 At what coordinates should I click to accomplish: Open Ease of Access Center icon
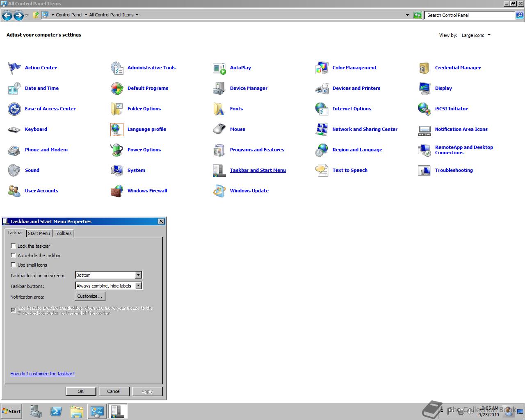coord(14,109)
